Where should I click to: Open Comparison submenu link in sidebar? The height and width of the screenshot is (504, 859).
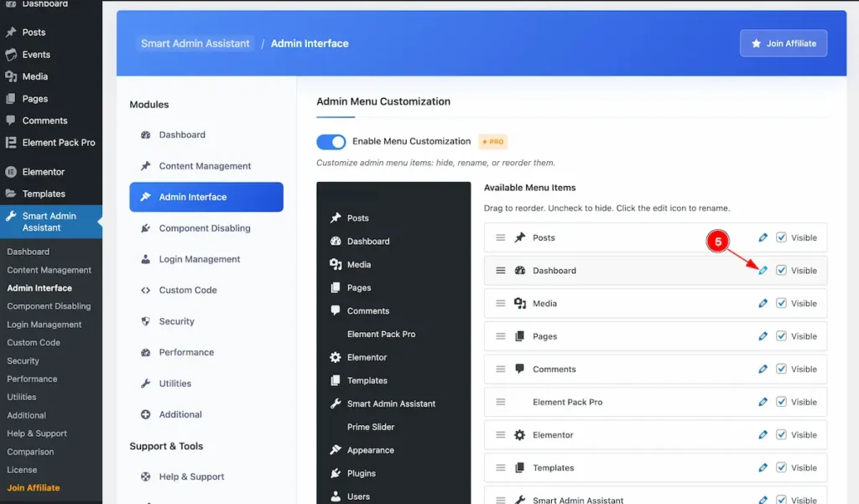(30, 452)
